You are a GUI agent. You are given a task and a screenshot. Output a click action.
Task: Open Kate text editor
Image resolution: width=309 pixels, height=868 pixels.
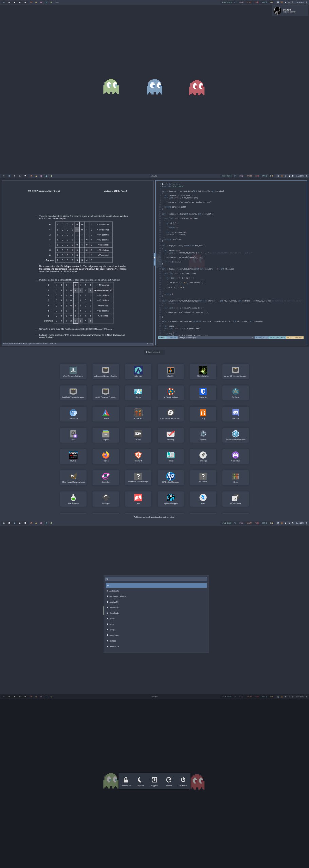point(203,499)
